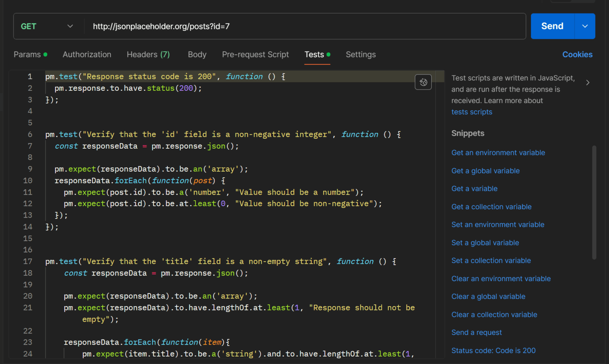The height and width of the screenshot is (364, 609).
Task: Switch to the Body tab
Action: pos(197,54)
